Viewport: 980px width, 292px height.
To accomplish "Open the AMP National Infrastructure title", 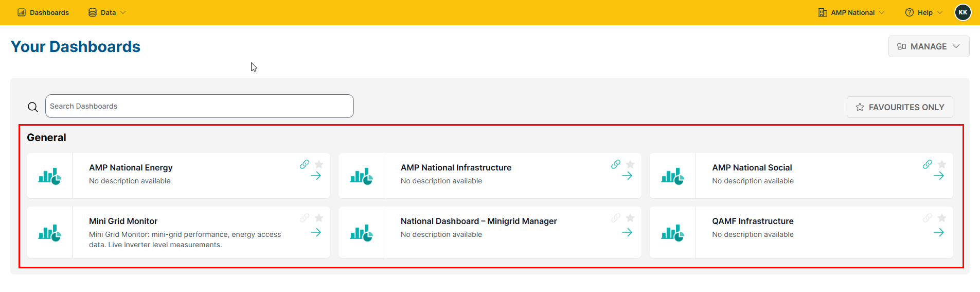I will pyautogui.click(x=456, y=167).
